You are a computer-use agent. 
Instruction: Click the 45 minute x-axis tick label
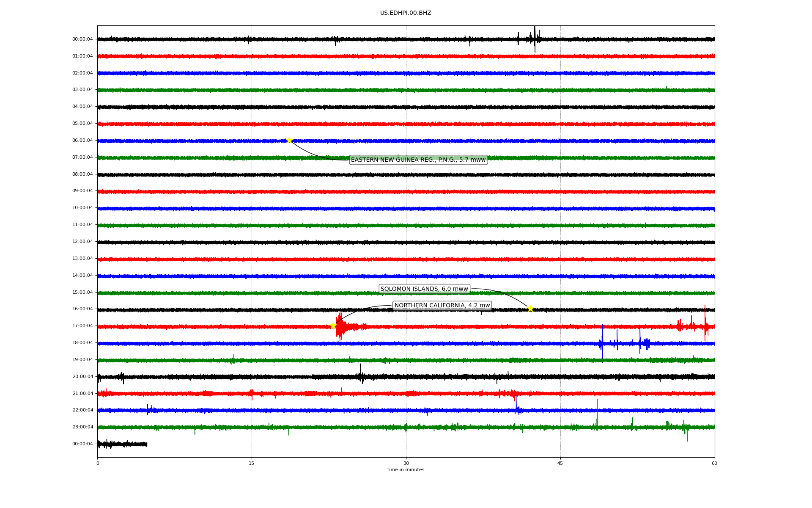point(560,463)
